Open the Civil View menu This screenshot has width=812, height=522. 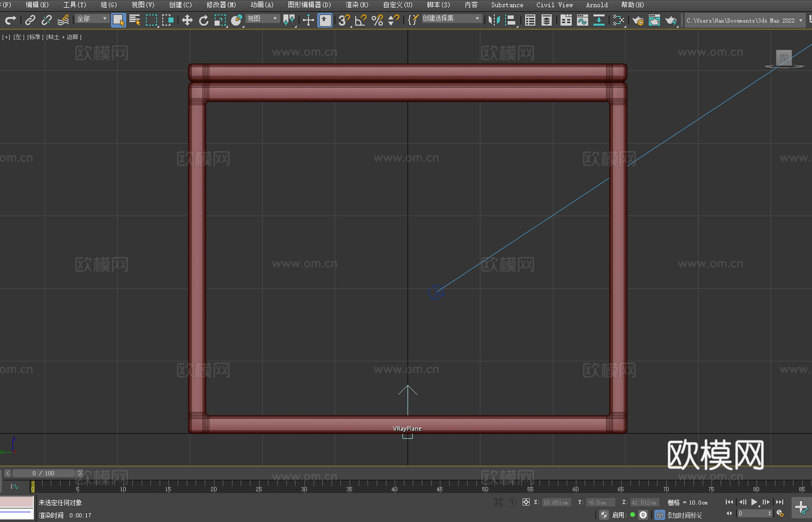[554, 5]
